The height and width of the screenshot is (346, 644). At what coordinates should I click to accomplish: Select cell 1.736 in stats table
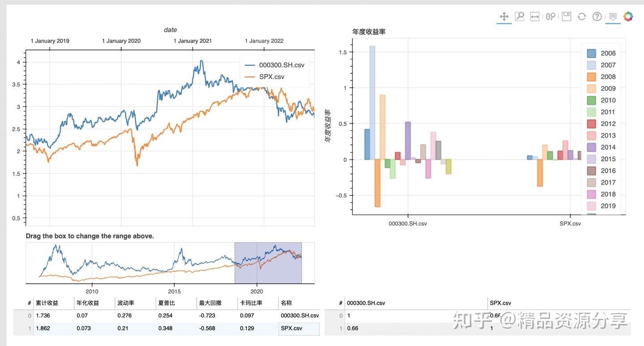[54, 316]
